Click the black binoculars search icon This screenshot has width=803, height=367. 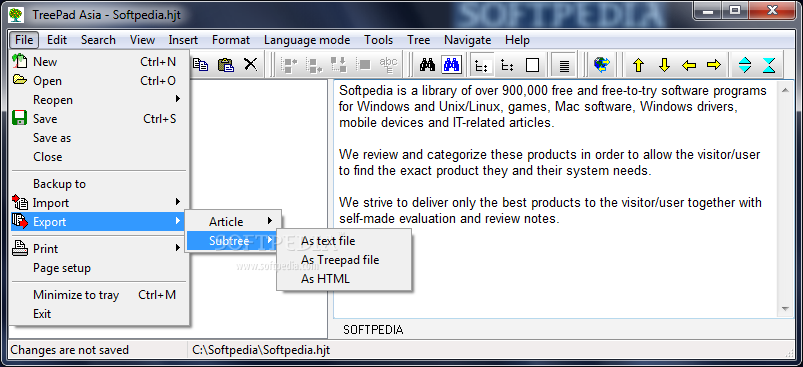[x=427, y=65]
